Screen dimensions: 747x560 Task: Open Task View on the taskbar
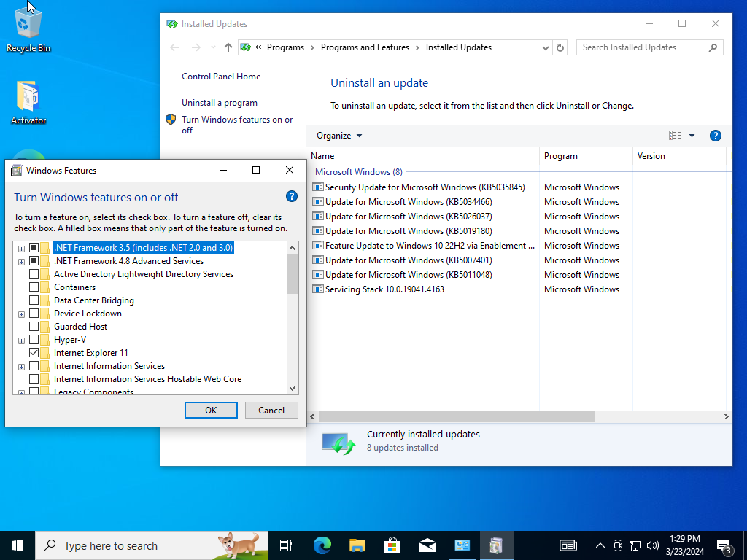pos(286,545)
